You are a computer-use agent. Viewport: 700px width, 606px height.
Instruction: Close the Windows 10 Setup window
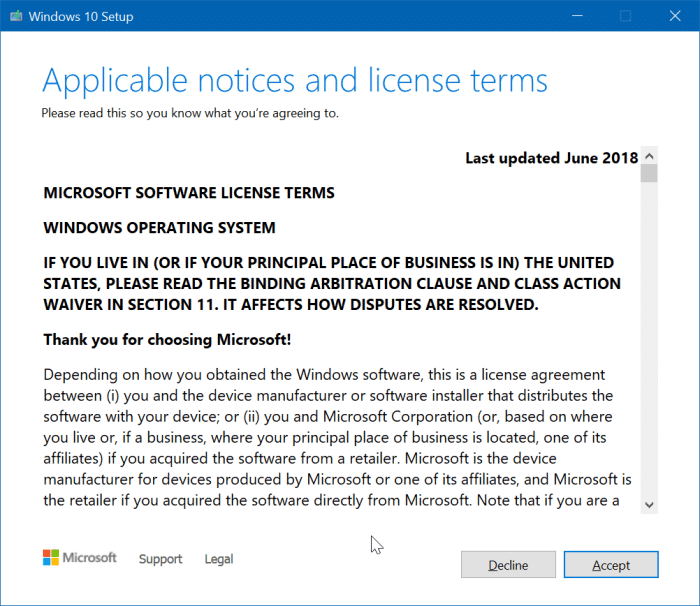click(x=675, y=16)
